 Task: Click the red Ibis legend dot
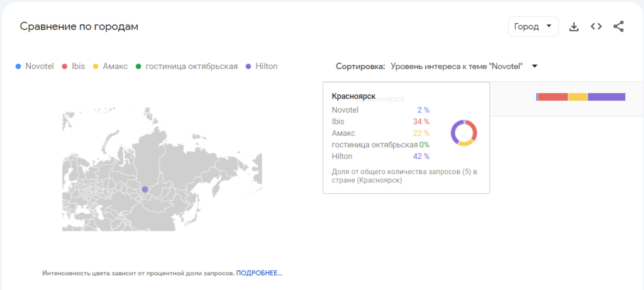point(64,66)
